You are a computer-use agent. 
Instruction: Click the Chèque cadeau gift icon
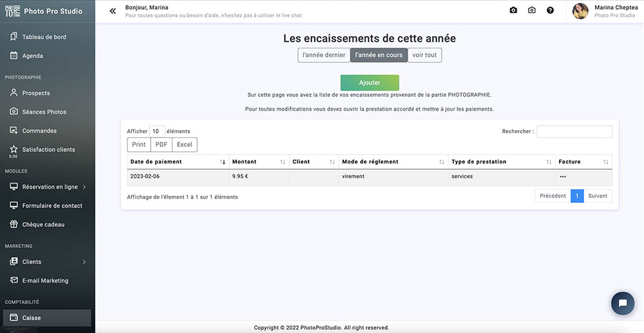(14, 224)
